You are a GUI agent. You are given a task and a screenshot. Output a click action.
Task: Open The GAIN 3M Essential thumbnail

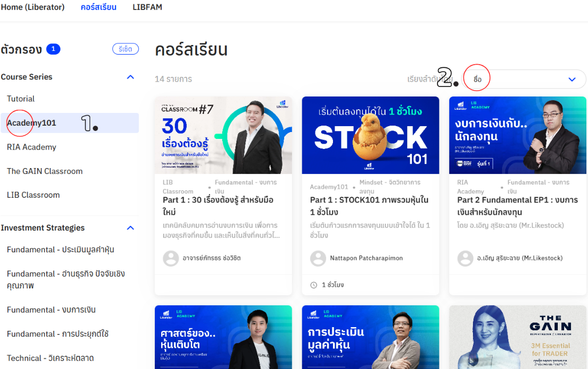click(x=517, y=337)
